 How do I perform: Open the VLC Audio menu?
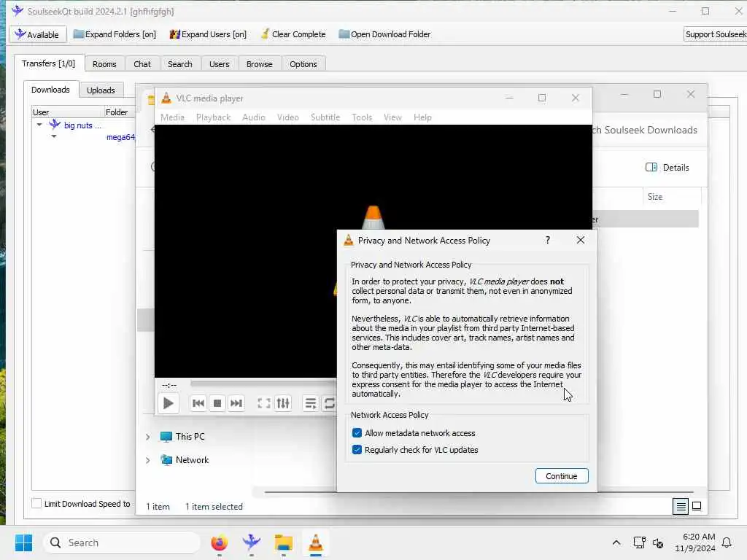pyautogui.click(x=253, y=117)
